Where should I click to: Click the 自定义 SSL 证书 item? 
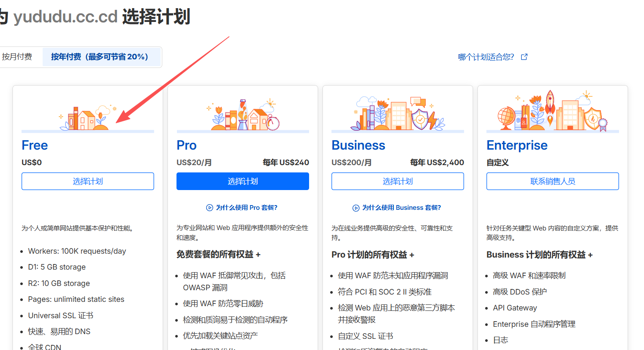click(x=365, y=336)
